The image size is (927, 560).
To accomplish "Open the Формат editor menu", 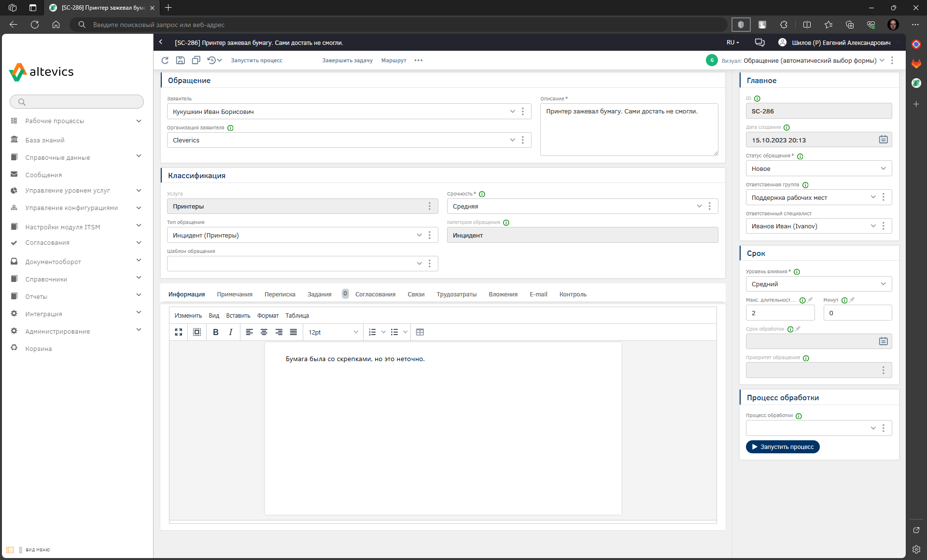I will tap(268, 316).
